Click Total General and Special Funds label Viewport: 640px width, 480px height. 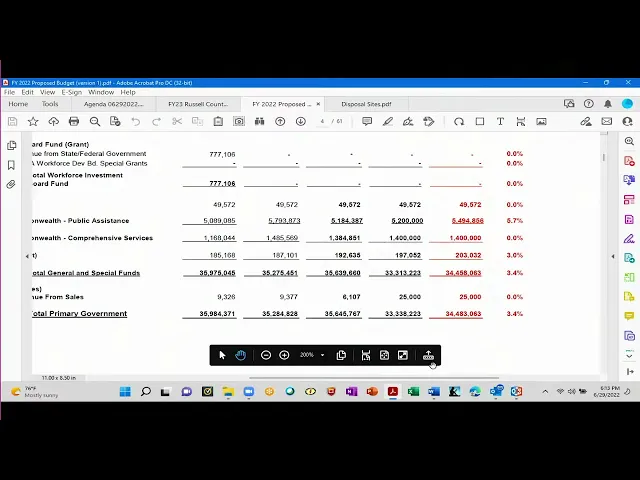click(86, 273)
